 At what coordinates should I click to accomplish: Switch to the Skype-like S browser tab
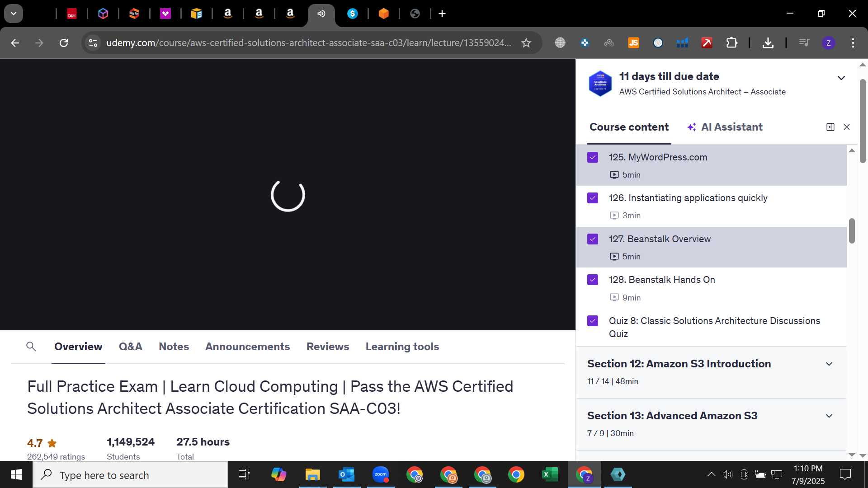353,14
